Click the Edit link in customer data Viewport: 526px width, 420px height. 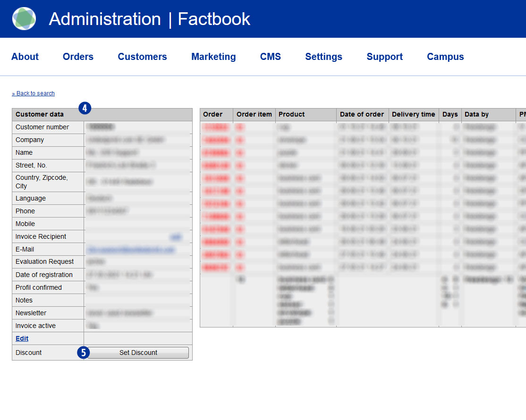22,338
